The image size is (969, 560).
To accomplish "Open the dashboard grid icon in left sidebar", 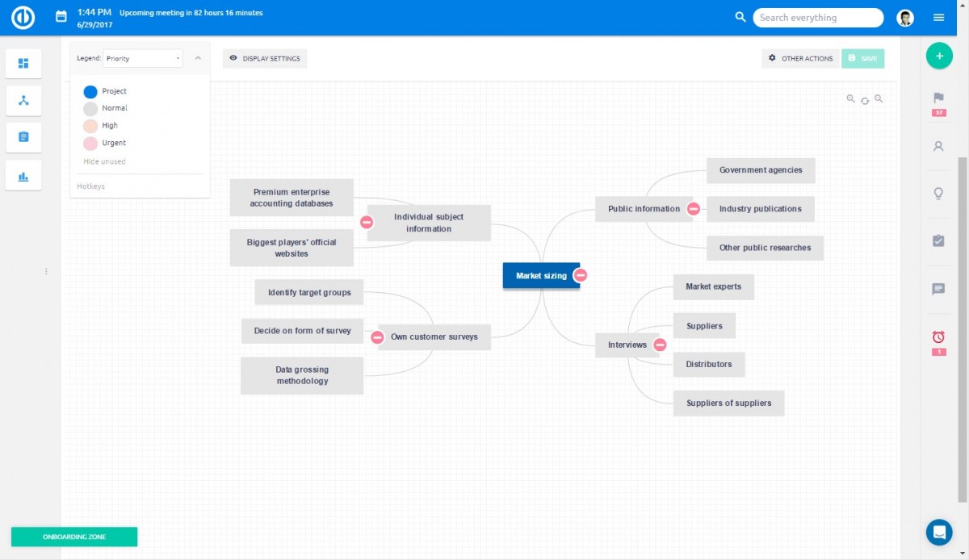I will (23, 64).
